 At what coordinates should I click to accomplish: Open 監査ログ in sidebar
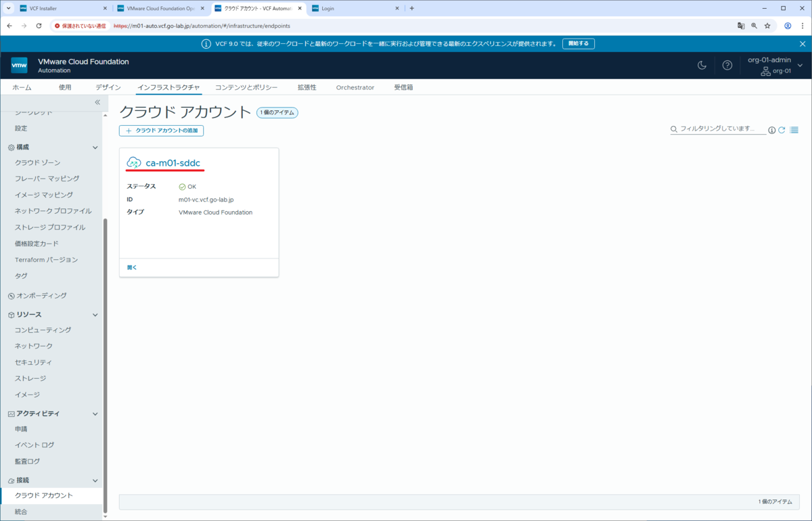27,461
